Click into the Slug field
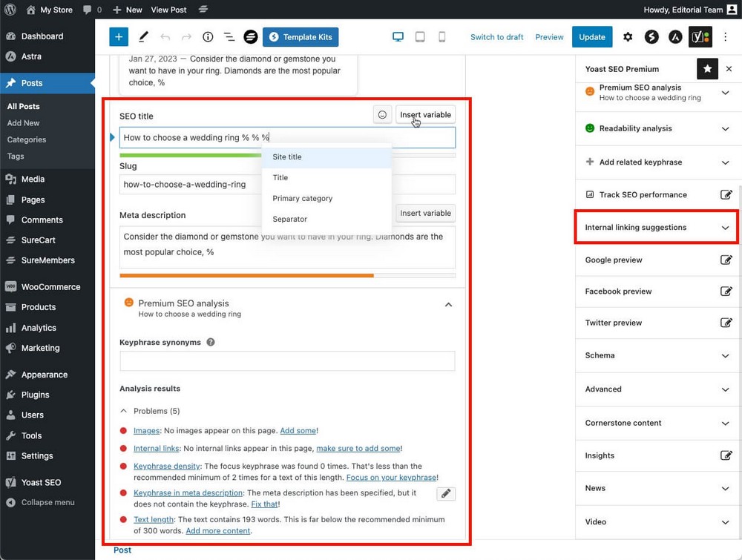742x560 pixels. pyautogui.click(x=287, y=185)
